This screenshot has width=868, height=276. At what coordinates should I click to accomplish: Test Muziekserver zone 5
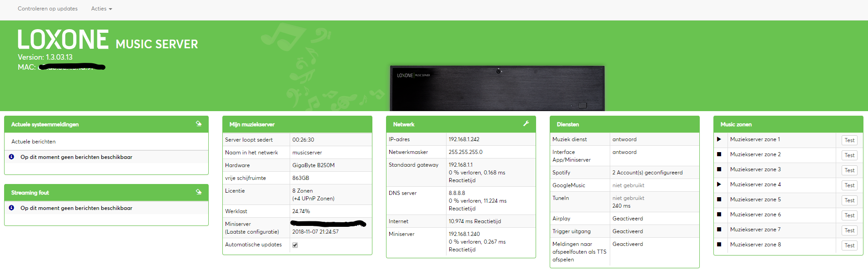[849, 200]
